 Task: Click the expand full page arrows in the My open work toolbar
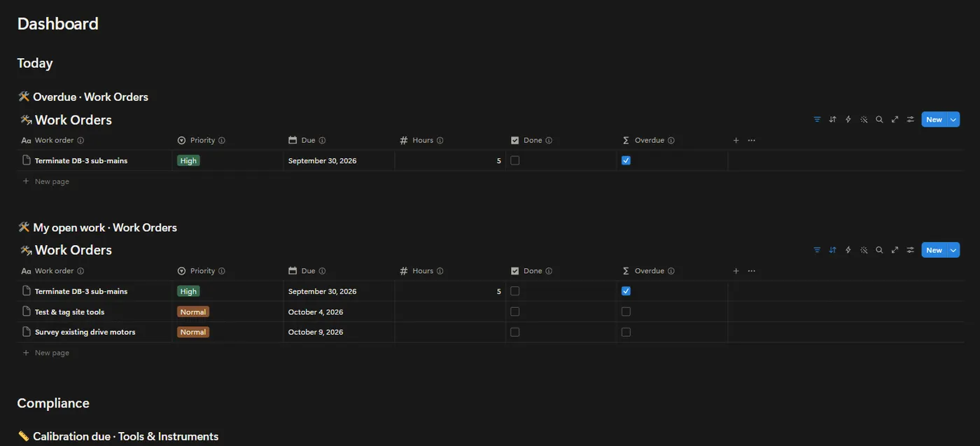(x=895, y=250)
